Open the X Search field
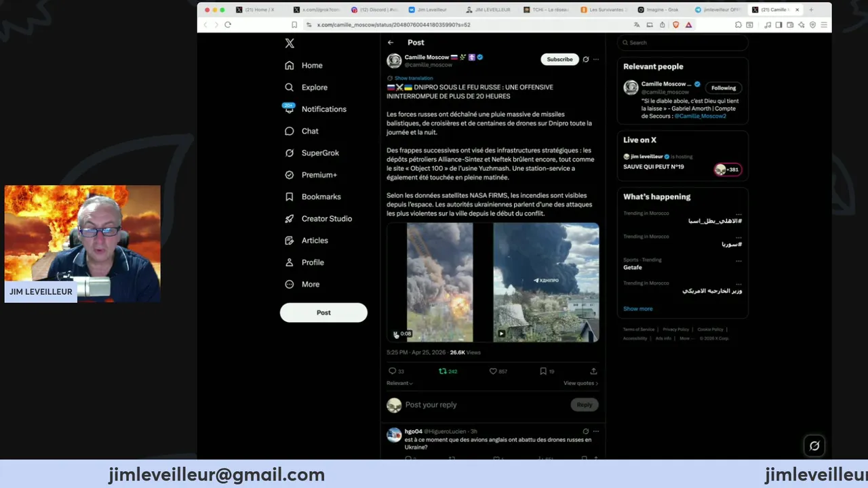This screenshot has width=868, height=488. coord(682,43)
